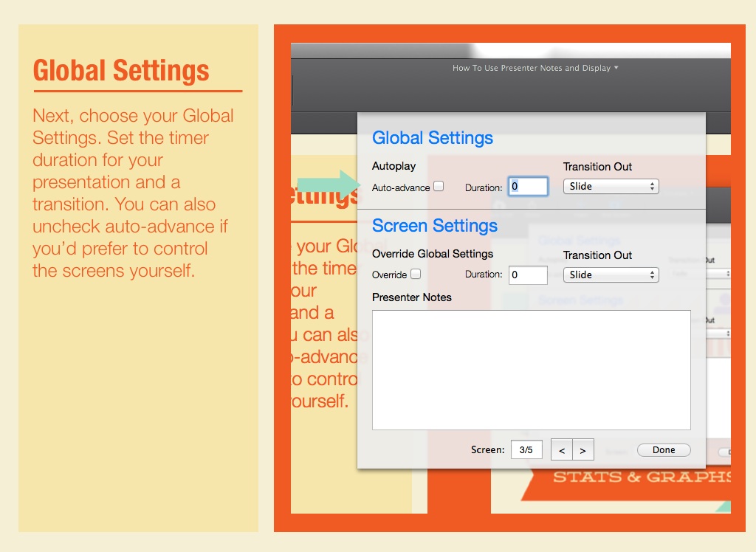Open Global Settings Transition Out dropdown

[611, 187]
